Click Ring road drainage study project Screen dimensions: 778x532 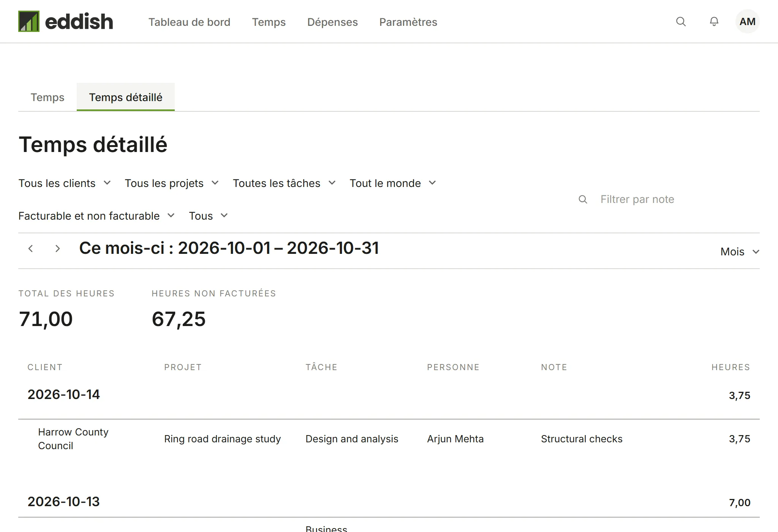222,439
